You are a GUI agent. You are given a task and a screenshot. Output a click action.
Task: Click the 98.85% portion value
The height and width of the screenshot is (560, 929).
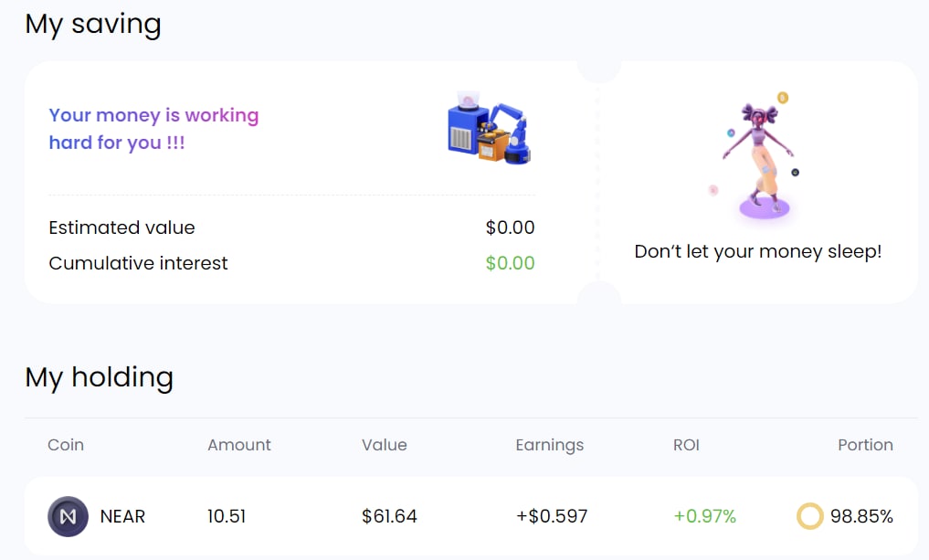(861, 517)
